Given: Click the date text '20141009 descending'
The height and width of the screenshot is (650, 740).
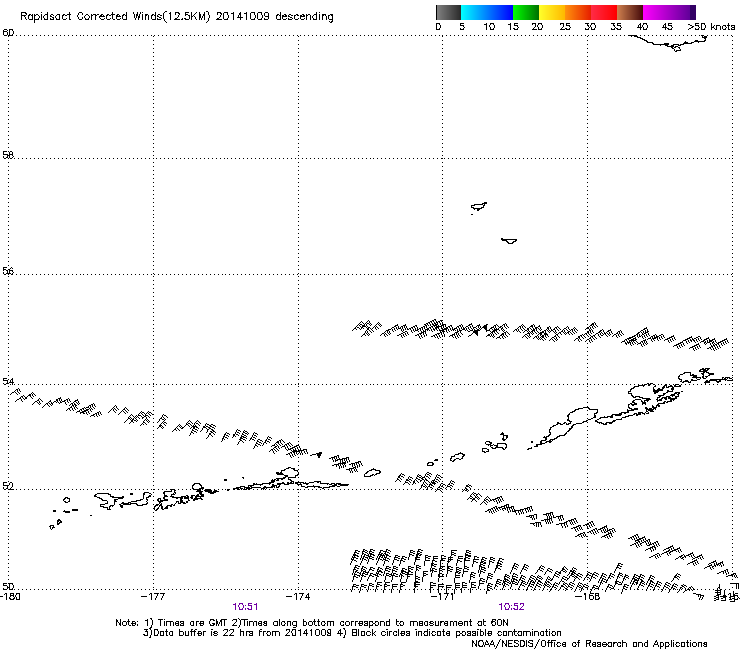Looking at the screenshot, I should point(274,17).
